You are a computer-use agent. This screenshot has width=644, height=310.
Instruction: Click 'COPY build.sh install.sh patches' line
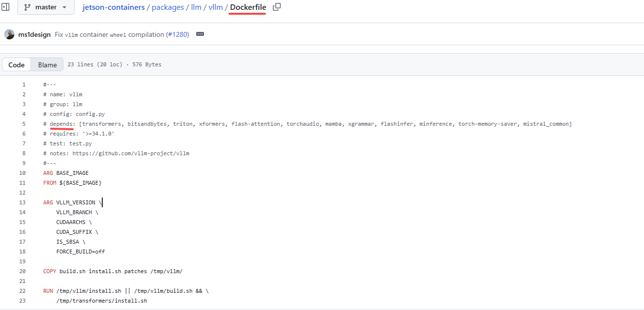[x=113, y=271]
